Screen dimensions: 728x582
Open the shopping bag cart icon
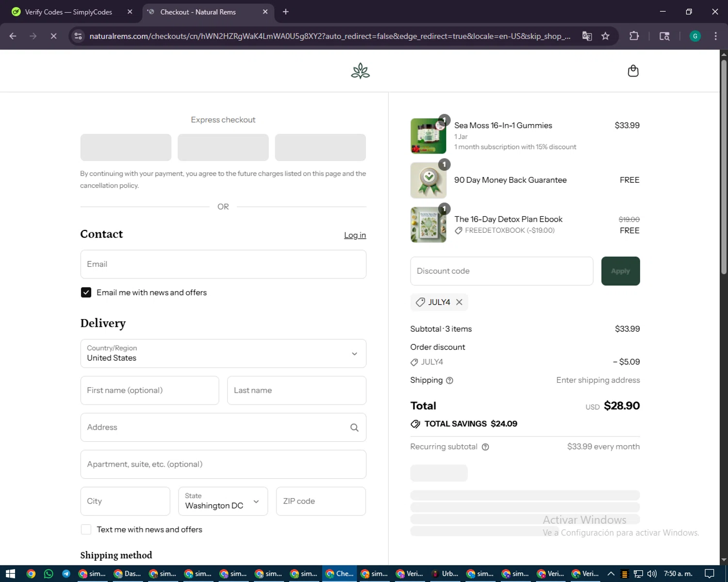tap(633, 71)
